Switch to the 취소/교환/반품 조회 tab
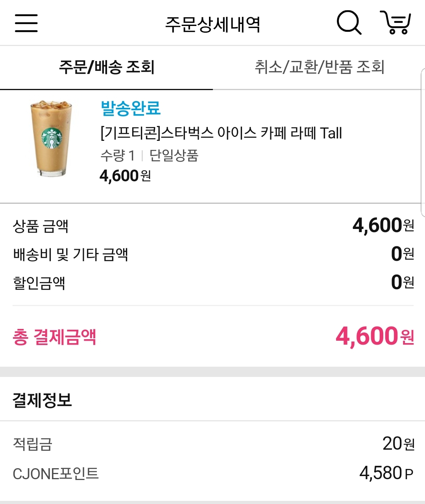 319,67
